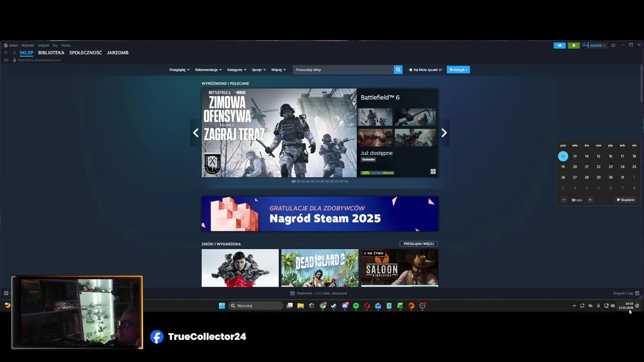Open Na liście życzeń wishlist
Screen dimensions: 644x362
426,70
